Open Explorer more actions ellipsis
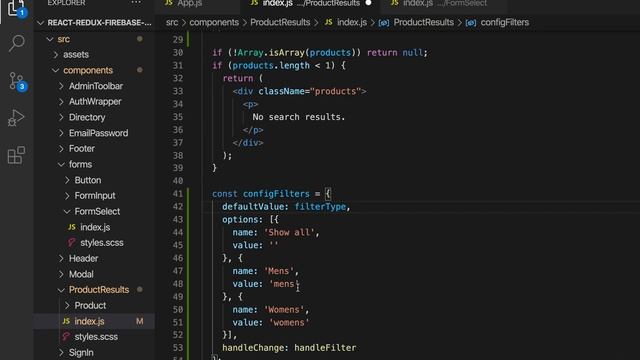Screen dimensions: 640x360 tap(136, 3)
